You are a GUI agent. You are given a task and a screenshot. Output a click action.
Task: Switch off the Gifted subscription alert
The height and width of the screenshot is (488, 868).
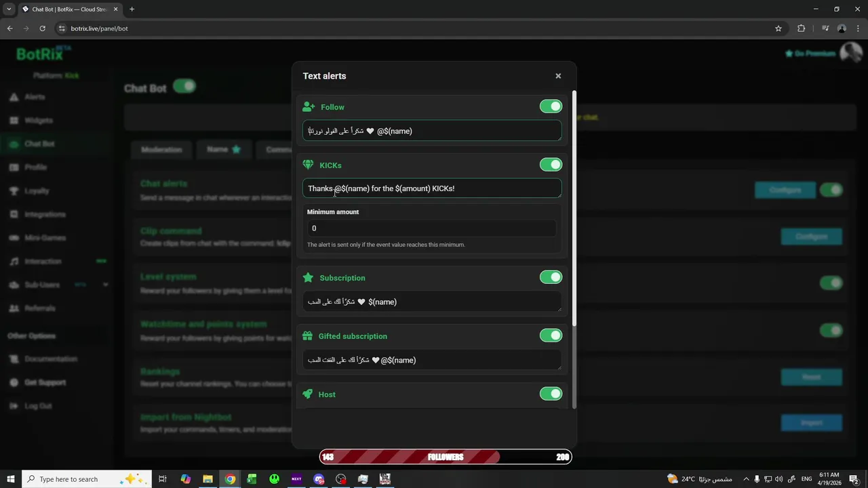(551, 335)
